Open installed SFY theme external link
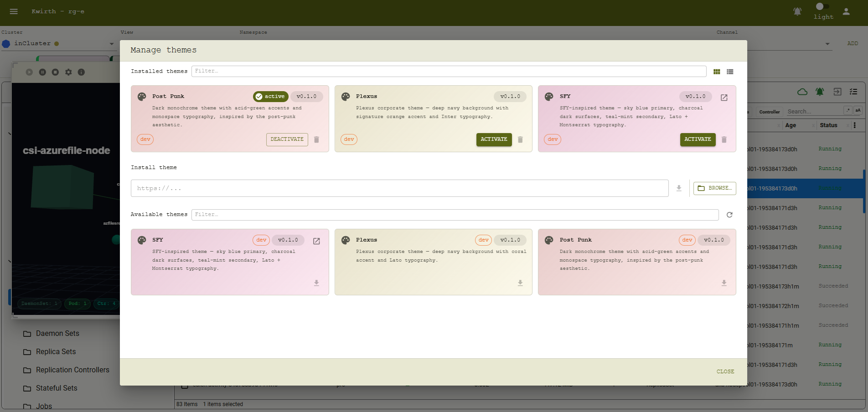The width and height of the screenshot is (868, 412). click(724, 98)
